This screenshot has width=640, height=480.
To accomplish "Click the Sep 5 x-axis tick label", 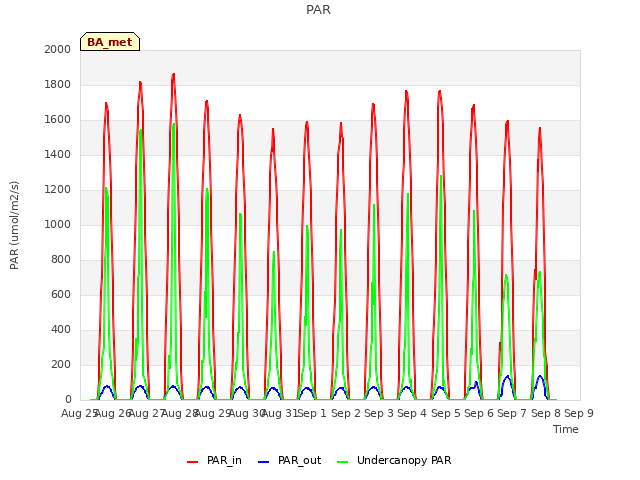I will 446,413.
